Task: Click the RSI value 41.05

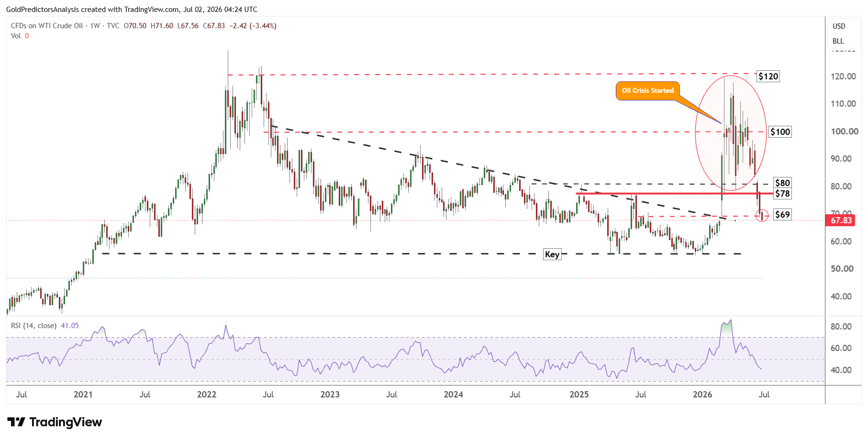Action: click(70, 326)
